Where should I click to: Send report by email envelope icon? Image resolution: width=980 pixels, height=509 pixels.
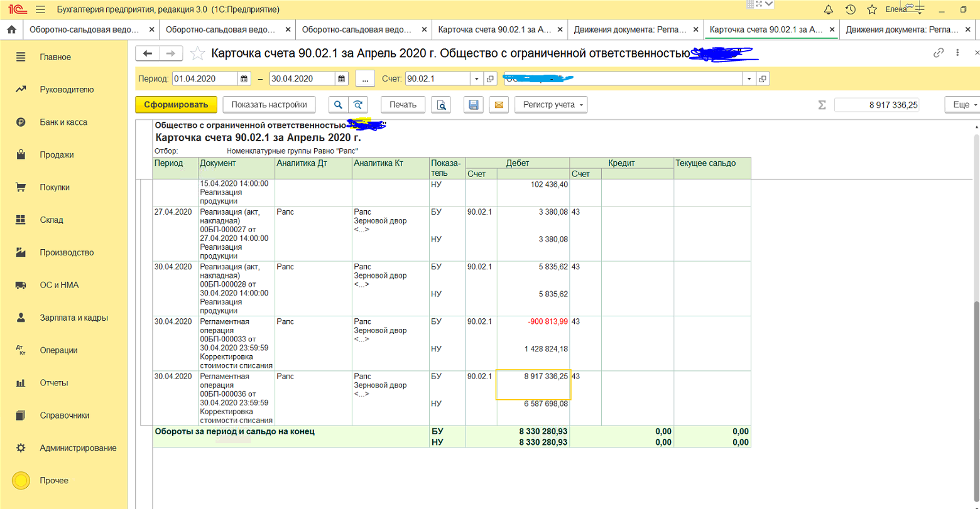499,105
